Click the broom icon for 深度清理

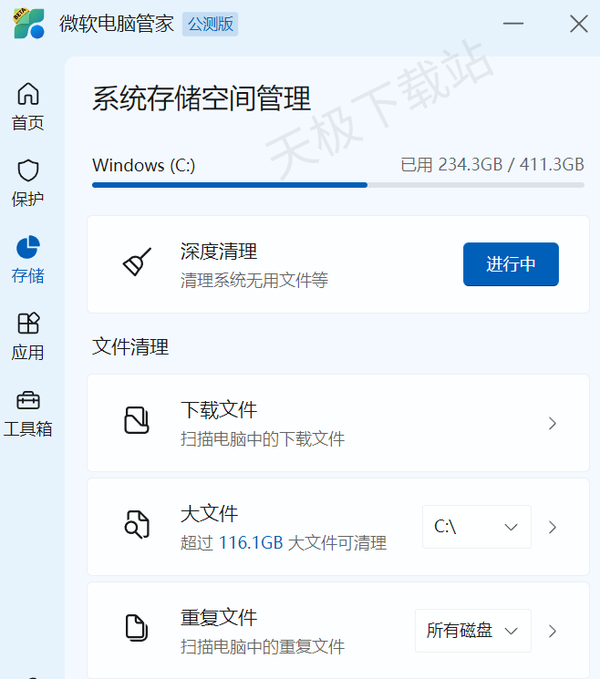tap(137, 262)
